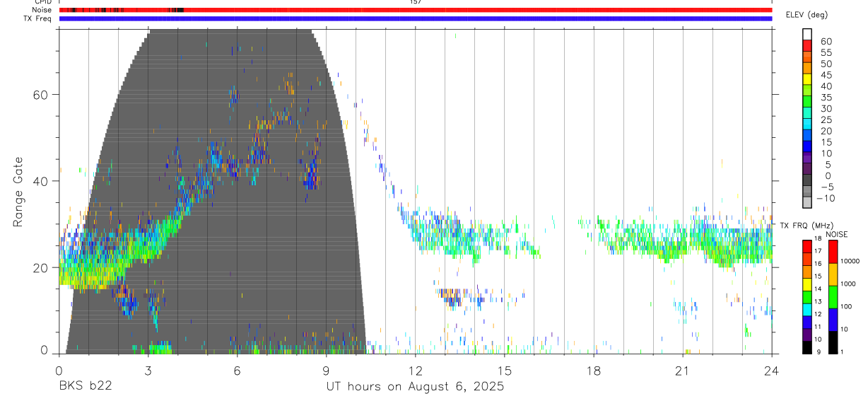Screen dimensions: 868x401
Task: Click the '60' label on the ELEV colorbar
Action: click(826, 41)
